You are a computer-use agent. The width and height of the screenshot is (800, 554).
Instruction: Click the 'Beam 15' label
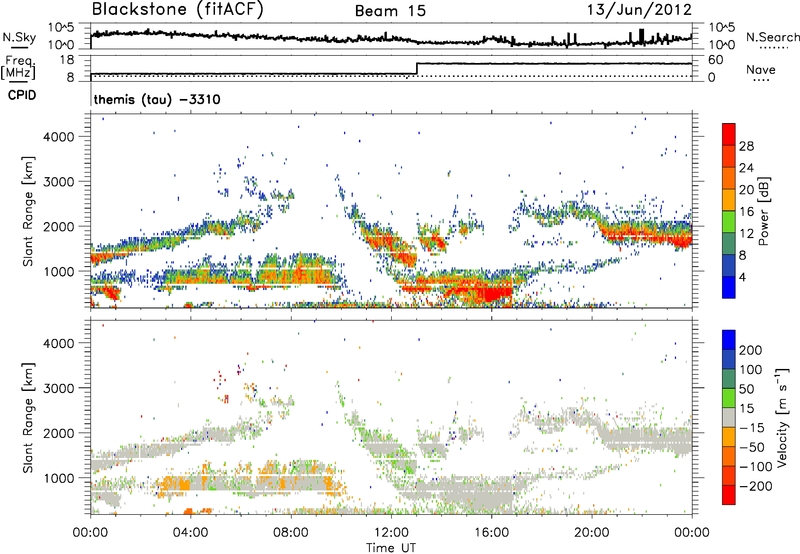pos(390,11)
